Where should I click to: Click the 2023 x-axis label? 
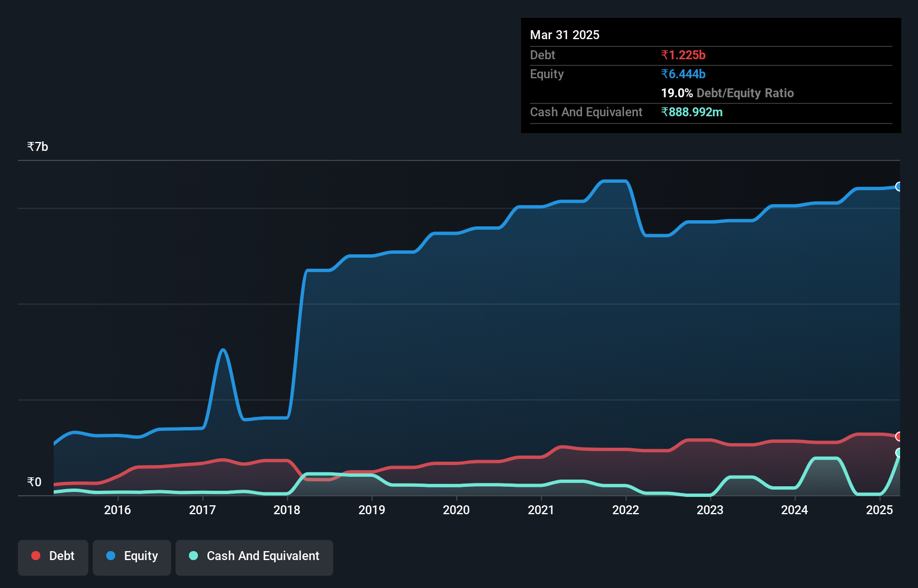[710, 510]
